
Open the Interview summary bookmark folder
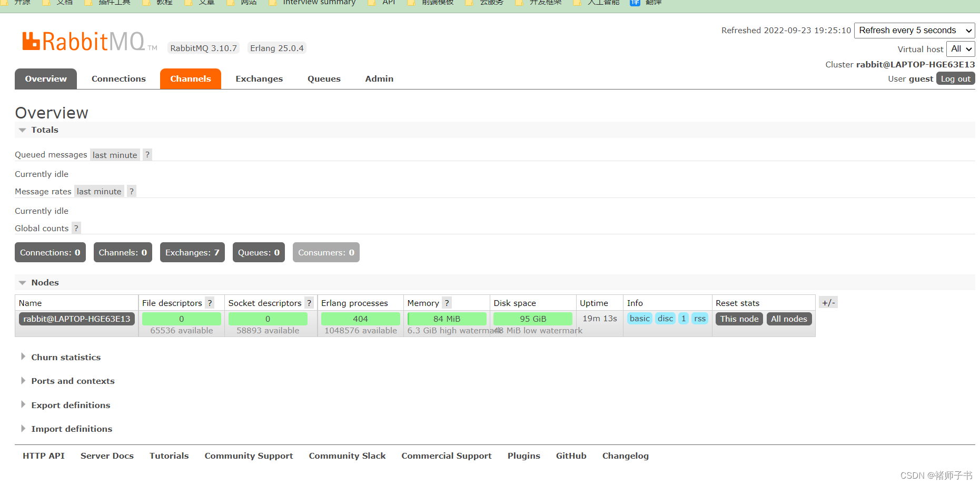[313, 3]
